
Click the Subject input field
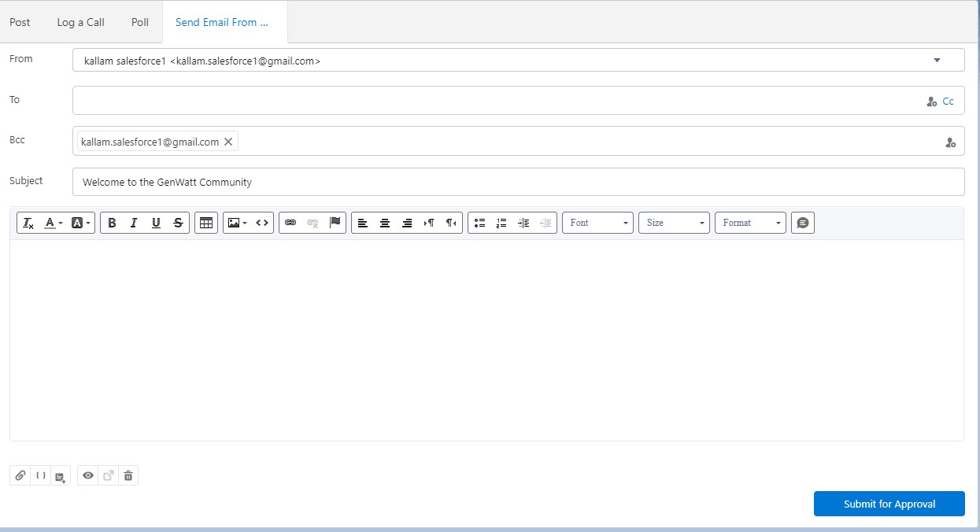pos(518,182)
